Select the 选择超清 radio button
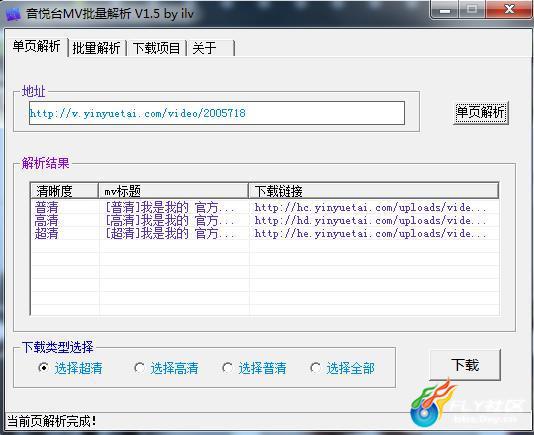The height and width of the screenshot is (435, 534). click(x=70, y=368)
